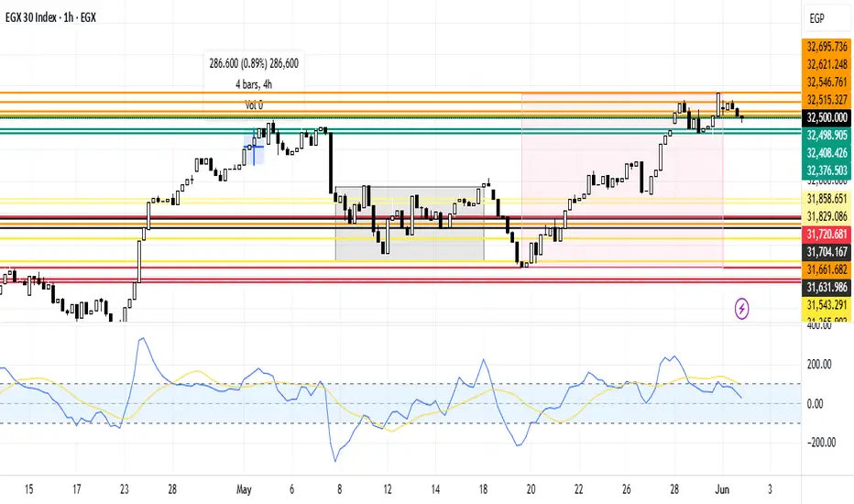Select the green 32,376.503 price label
Image resolution: width=854 pixels, height=504 pixels.
pos(827,170)
